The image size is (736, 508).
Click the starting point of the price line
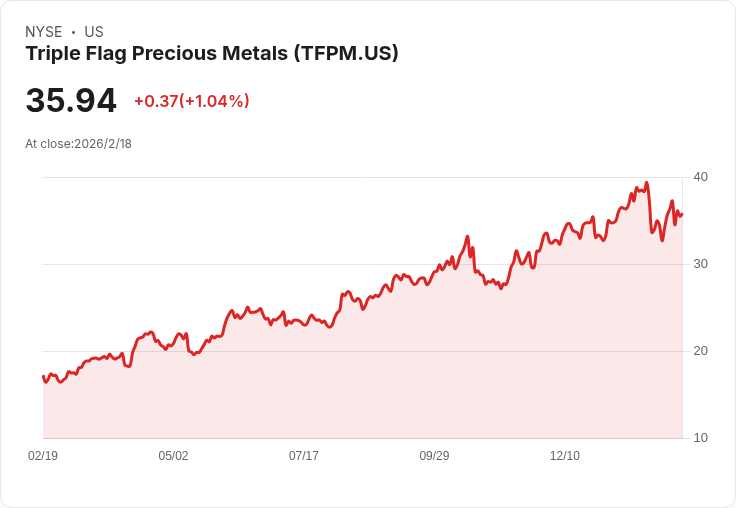click(43, 377)
